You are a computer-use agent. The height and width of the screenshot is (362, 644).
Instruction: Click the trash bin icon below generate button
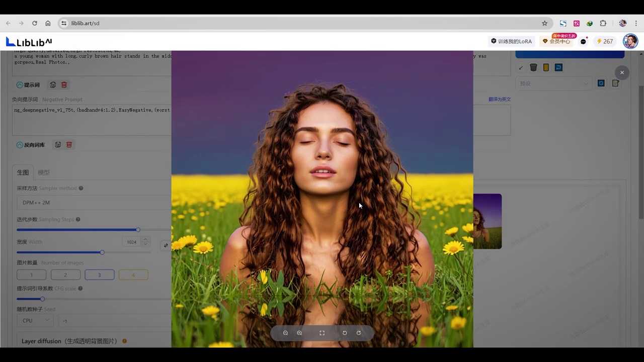[533, 67]
